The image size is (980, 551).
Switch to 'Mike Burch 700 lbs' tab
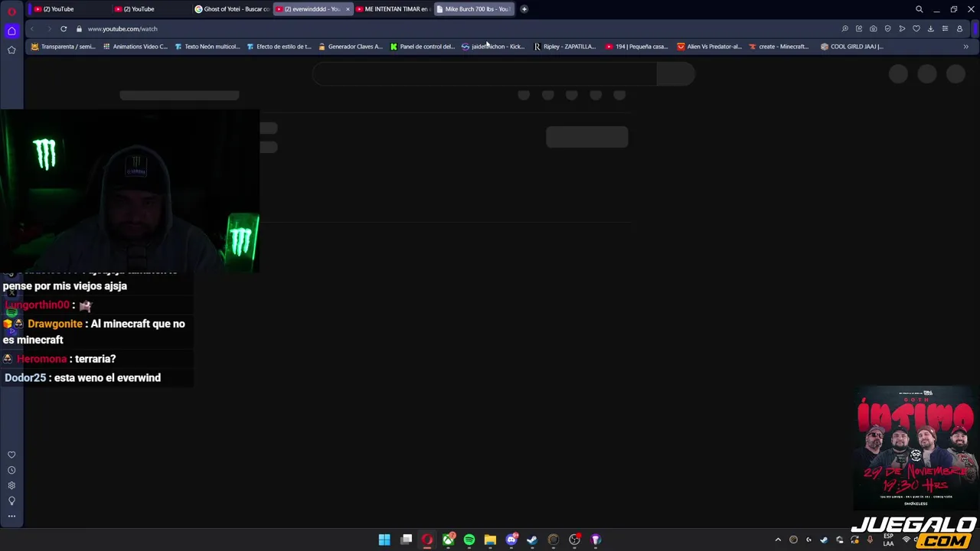(473, 9)
